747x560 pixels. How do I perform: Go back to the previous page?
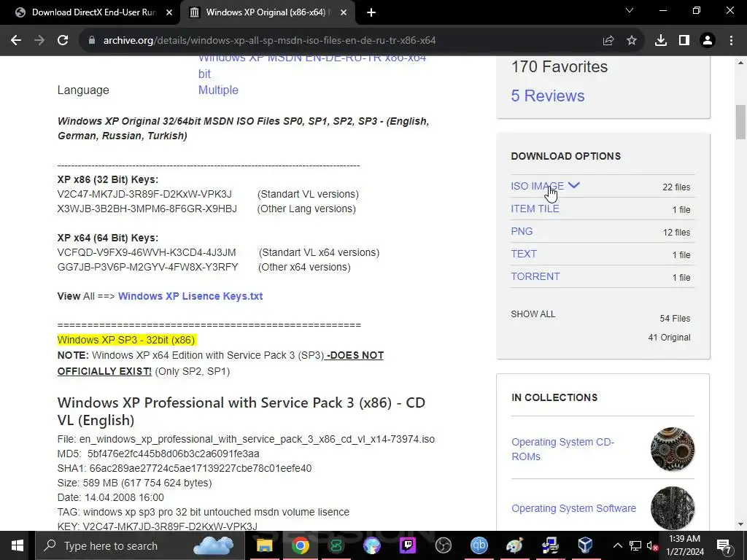click(16, 41)
